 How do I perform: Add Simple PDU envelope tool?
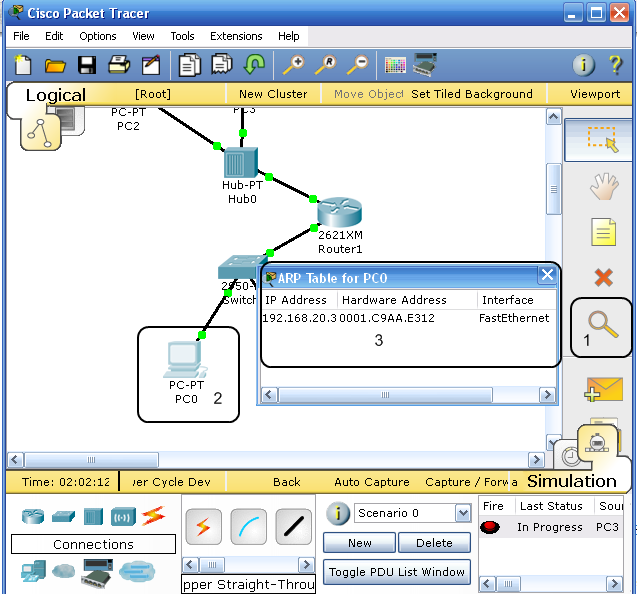(604, 389)
